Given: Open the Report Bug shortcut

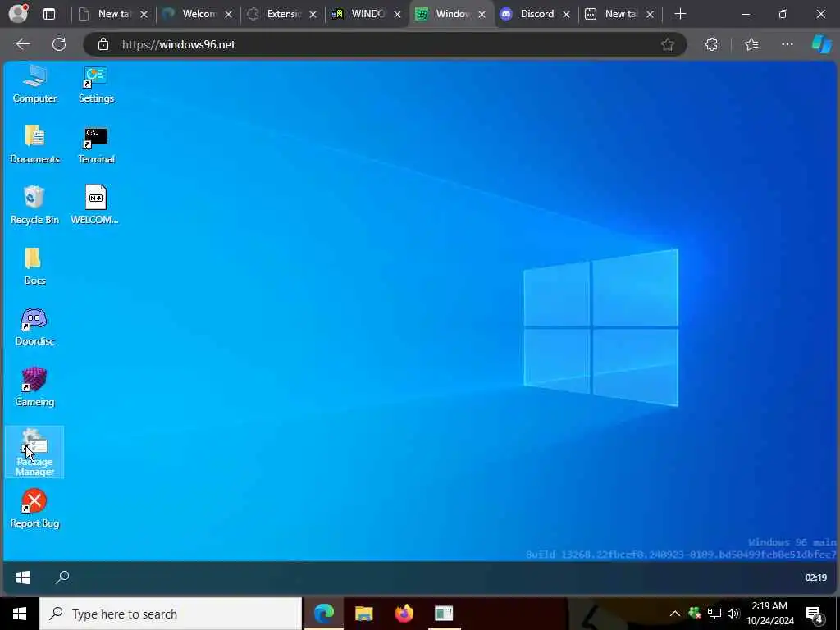Looking at the screenshot, I should [x=34, y=509].
